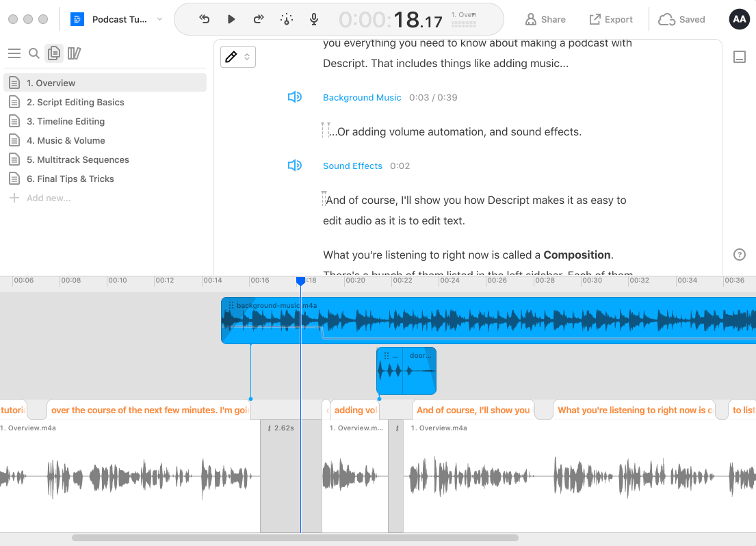756x546 pixels.
Task: Grab handle dots on door clip
Action: point(386,356)
